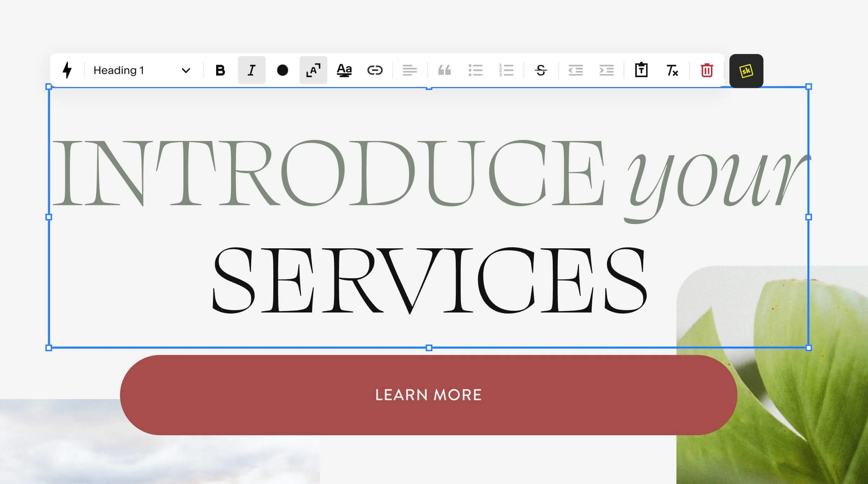
Task: Increase indent of the text
Action: pos(606,70)
